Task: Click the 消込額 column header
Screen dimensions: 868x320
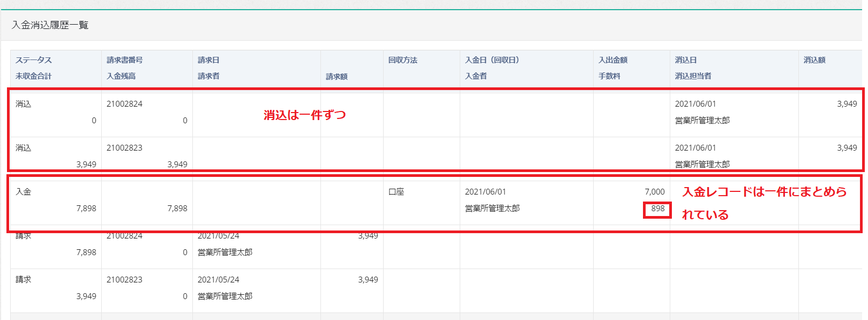Action: [x=814, y=60]
